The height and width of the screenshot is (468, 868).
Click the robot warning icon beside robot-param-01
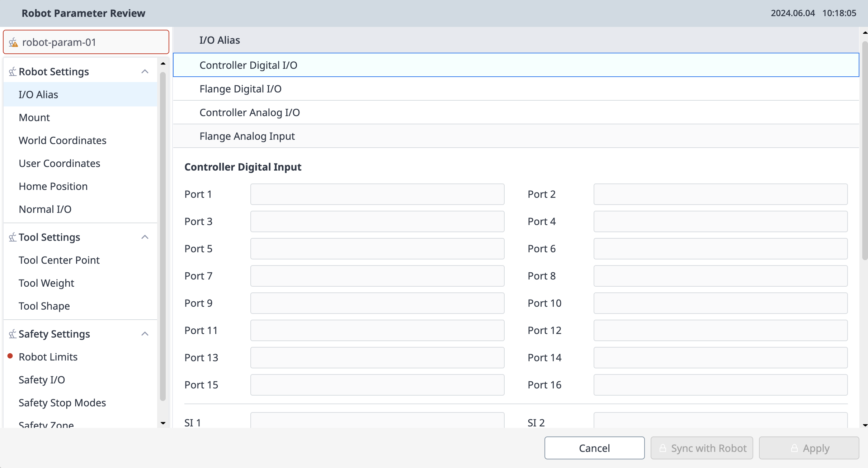13,43
